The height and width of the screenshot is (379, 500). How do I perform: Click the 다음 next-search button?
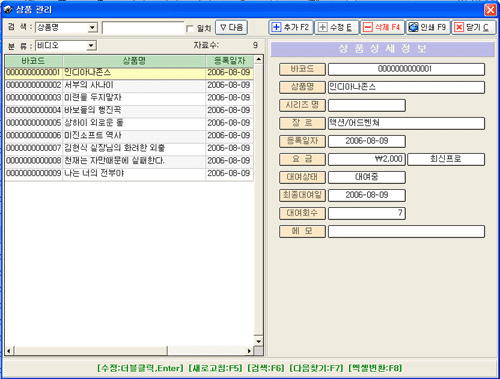click(232, 27)
